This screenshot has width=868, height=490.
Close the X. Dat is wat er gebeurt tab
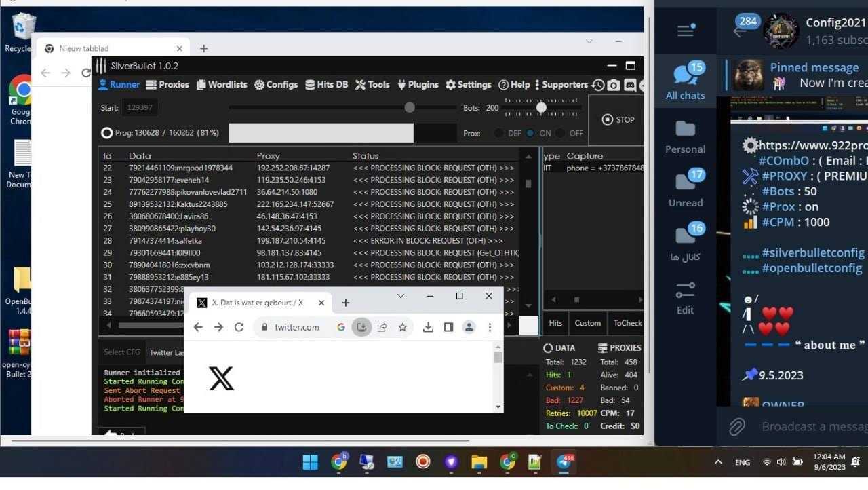321,303
